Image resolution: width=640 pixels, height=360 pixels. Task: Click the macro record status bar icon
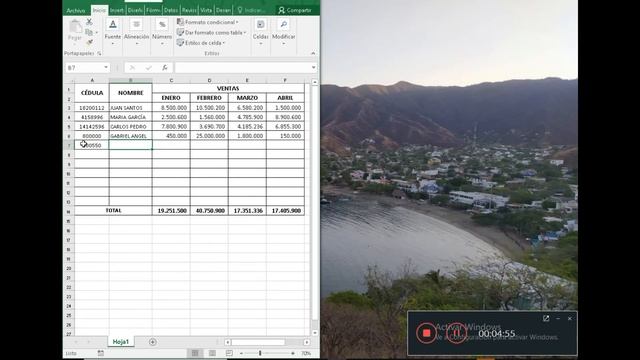pos(101,353)
